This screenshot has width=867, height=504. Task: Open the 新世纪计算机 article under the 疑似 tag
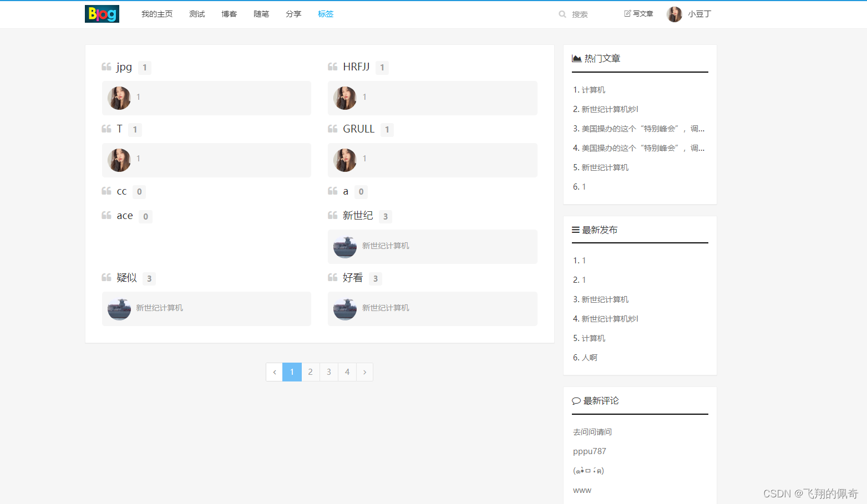coord(160,308)
